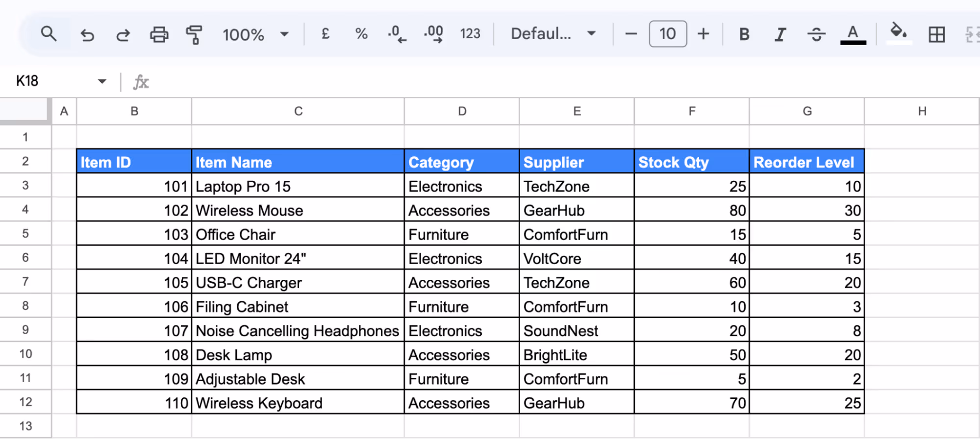980x439 pixels.
Task: Select the Wireless Mouse cell
Action: pyautogui.click(x=298, y=210)
